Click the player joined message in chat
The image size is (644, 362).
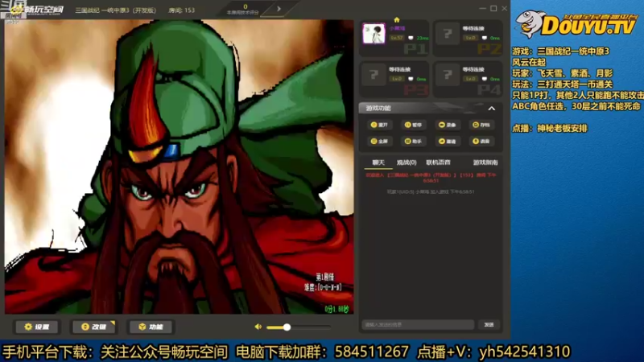coord(431,191)
